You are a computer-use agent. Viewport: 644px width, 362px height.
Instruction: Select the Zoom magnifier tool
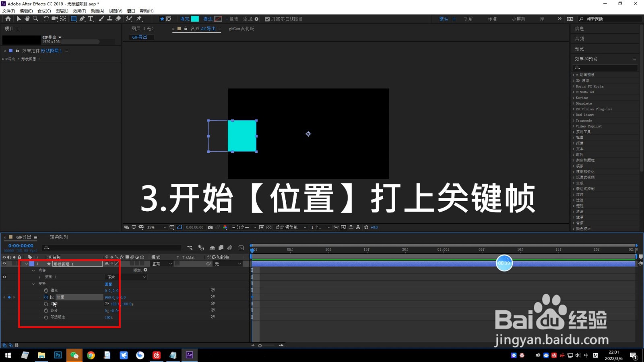35,19
